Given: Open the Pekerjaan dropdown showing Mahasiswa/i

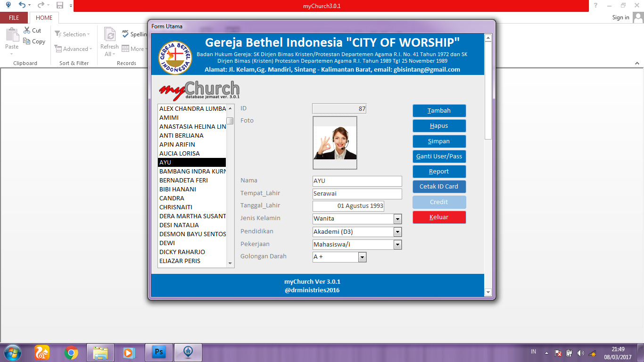Looking at the screenshot, I should [x=397, y=244].
